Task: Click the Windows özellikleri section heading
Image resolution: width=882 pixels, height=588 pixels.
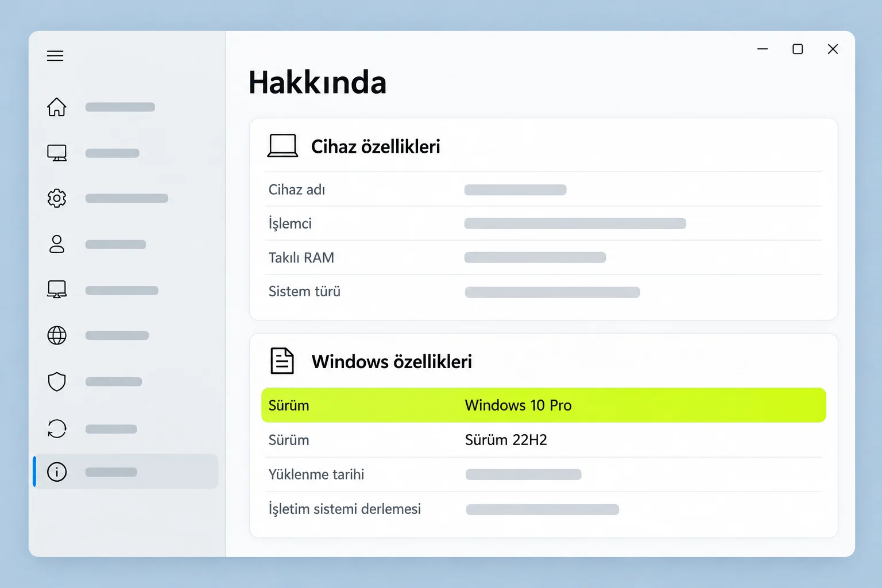Action: [x=392, y=362]
